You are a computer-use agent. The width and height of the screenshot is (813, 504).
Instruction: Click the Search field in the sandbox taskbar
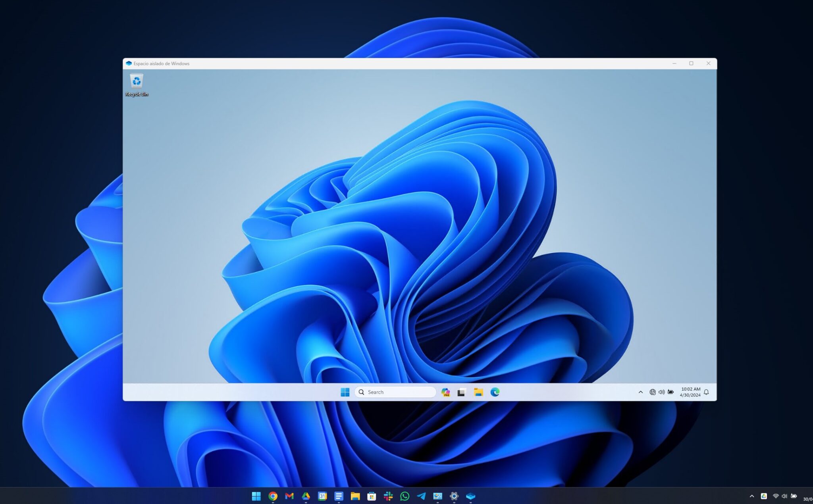coord(395,392)
